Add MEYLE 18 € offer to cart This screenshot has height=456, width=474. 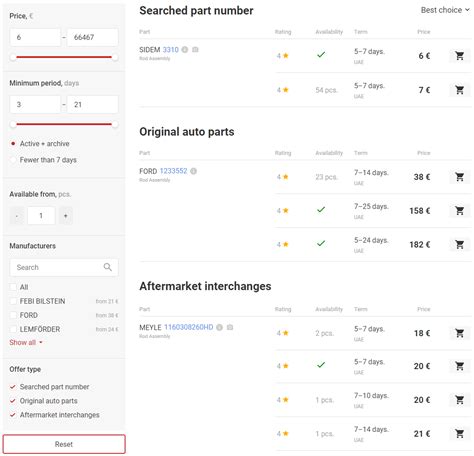click(459, 333)
